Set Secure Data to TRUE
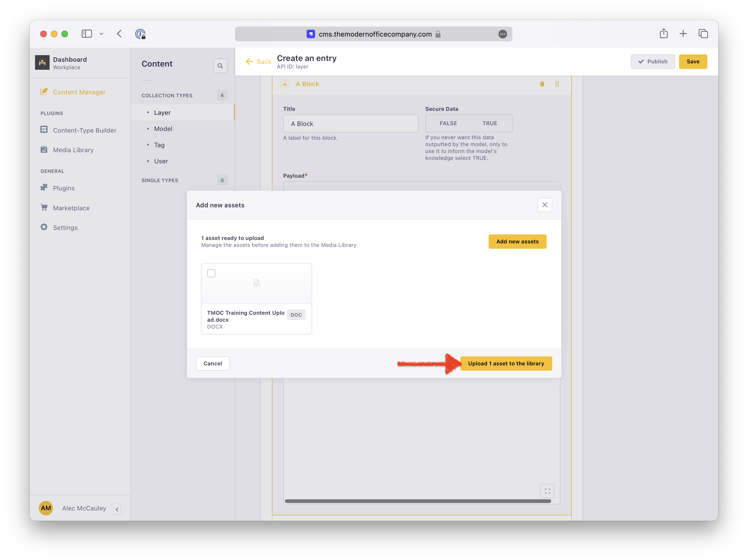Screen dimensions: 748x560 (489, 123)
